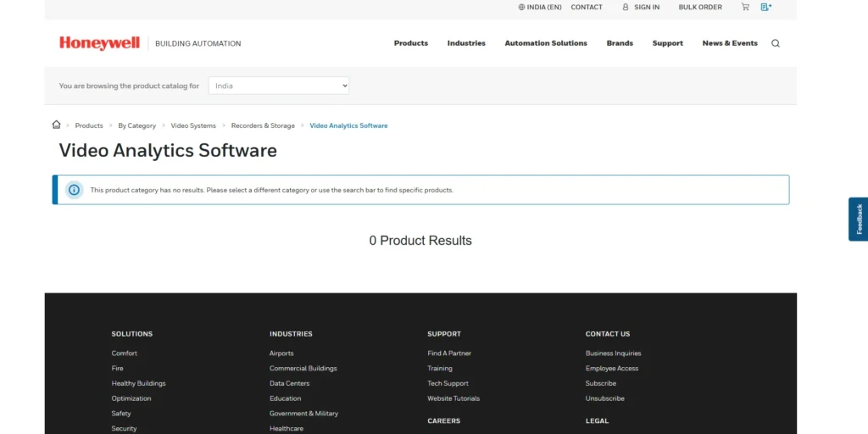Click the globe icon for India (EN)
Image resolution: width=868 pixels, height=434 pixels.
pyautogui.click(x=521, y=7)
